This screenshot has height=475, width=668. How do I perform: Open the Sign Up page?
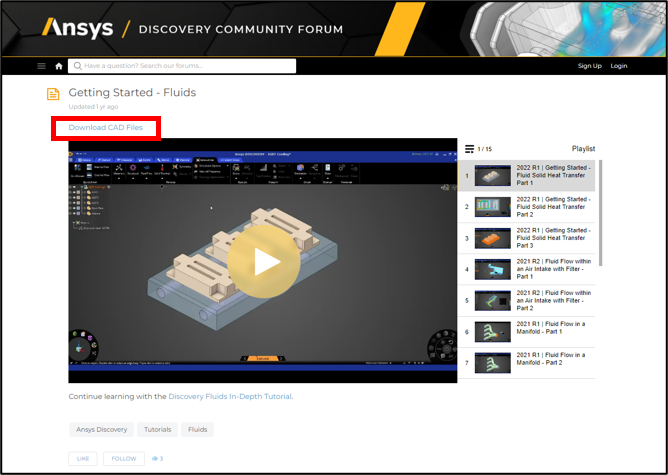[590, 66]
